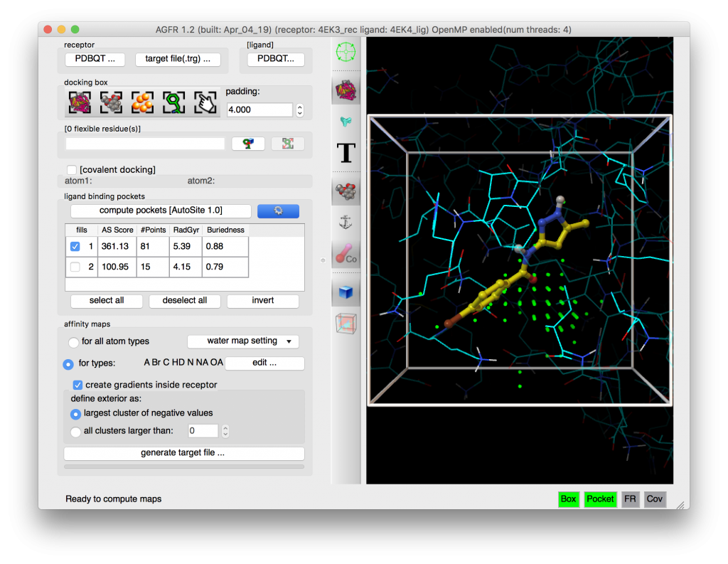
Task: Click compute pockets [AutoSite 1.0] button
Action: (160, 211)
